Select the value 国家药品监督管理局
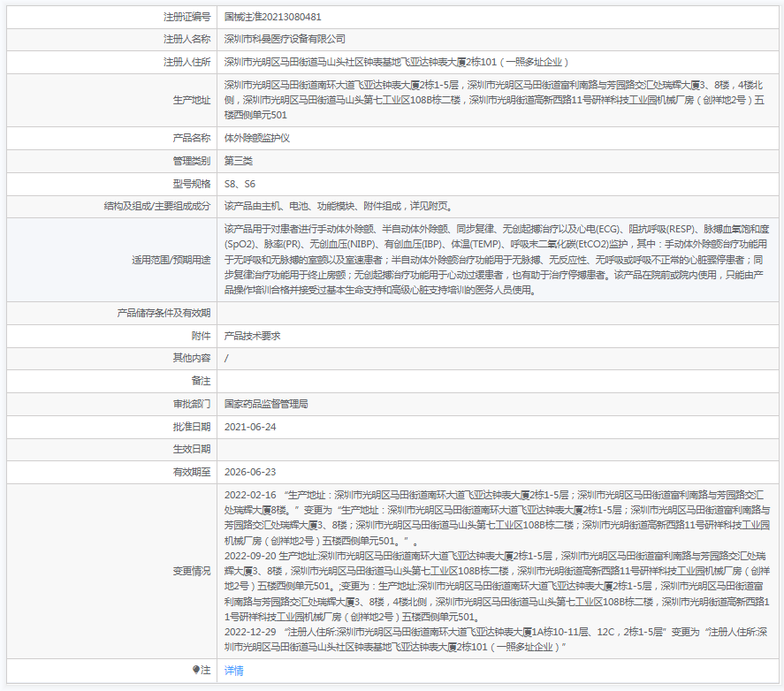This screenshot has height=691, width=784. point(266,404)
